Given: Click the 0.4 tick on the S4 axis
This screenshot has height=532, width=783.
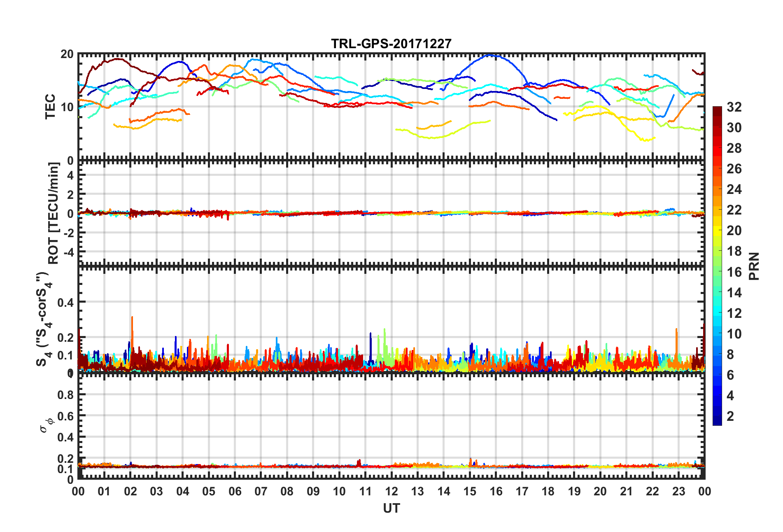Looking at the screenshot, I should coord(66,303).
